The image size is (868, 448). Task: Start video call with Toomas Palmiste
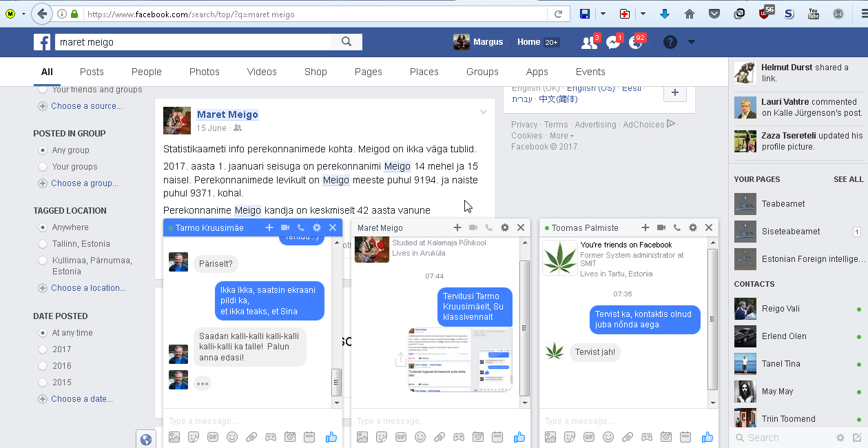pyautogui.click(x=661, y=227)
